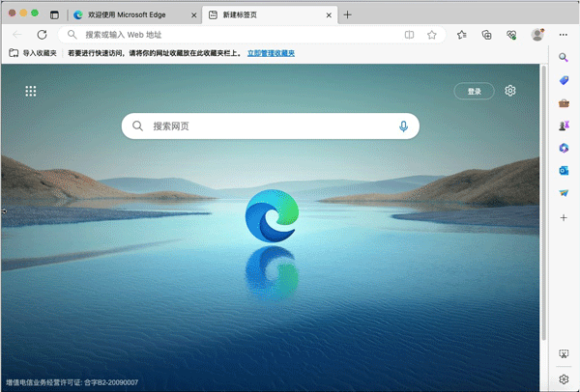Go back with the back arrow

(x=17, y=35)
